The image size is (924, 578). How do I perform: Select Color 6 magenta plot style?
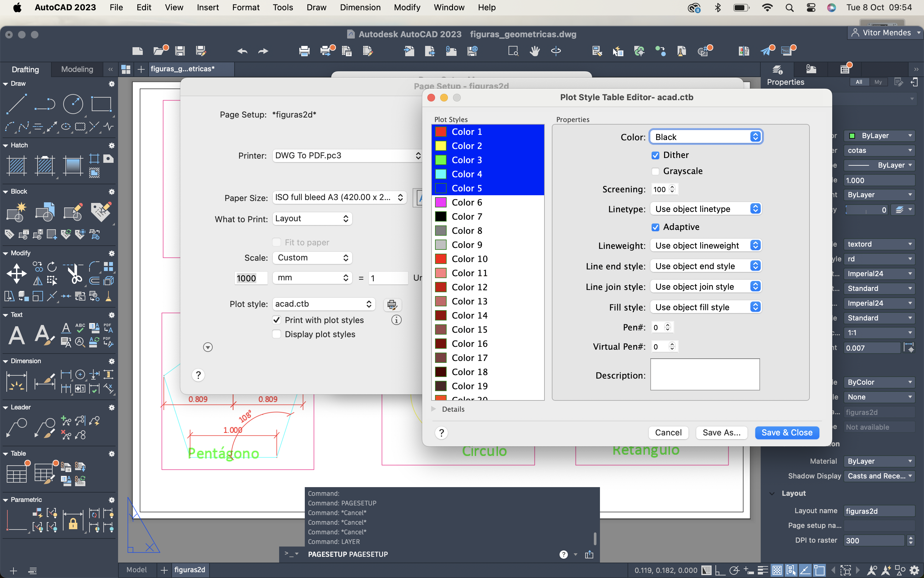[488, 202]
